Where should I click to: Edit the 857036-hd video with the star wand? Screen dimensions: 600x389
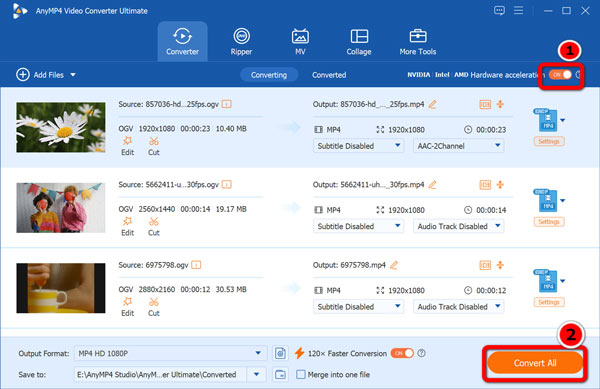click(127, 146)
